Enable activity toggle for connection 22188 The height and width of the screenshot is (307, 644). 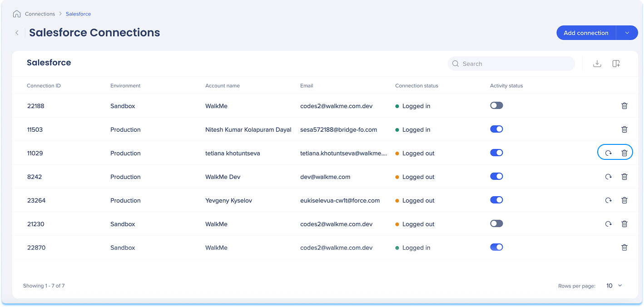(496, 105)
